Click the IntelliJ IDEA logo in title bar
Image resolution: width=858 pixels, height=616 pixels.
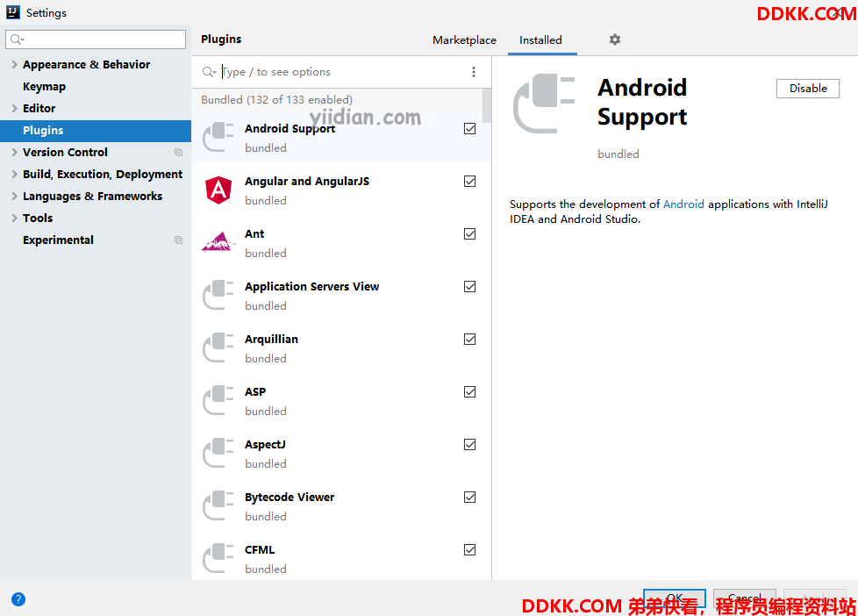coord(13,12)
